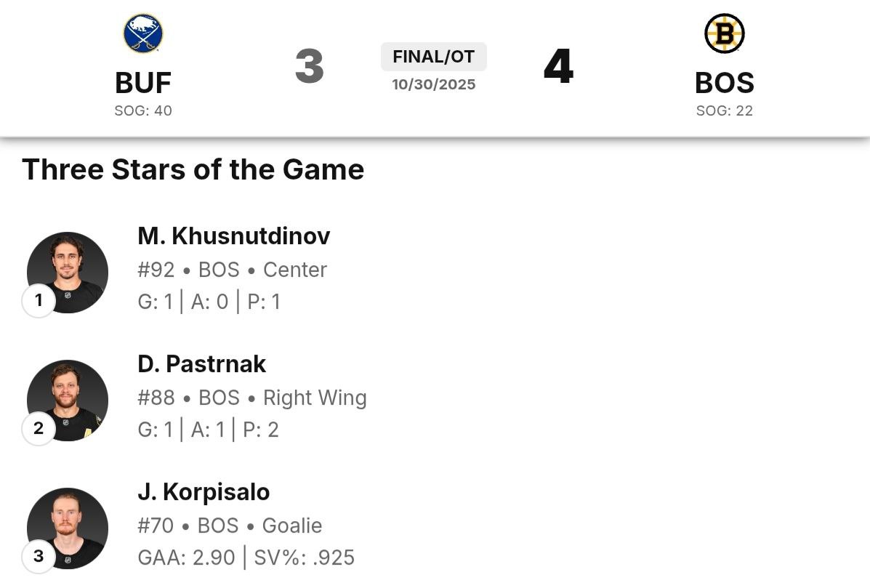
Task: Click the Boston Bruins team logo
Action: (x=724, y=33)
